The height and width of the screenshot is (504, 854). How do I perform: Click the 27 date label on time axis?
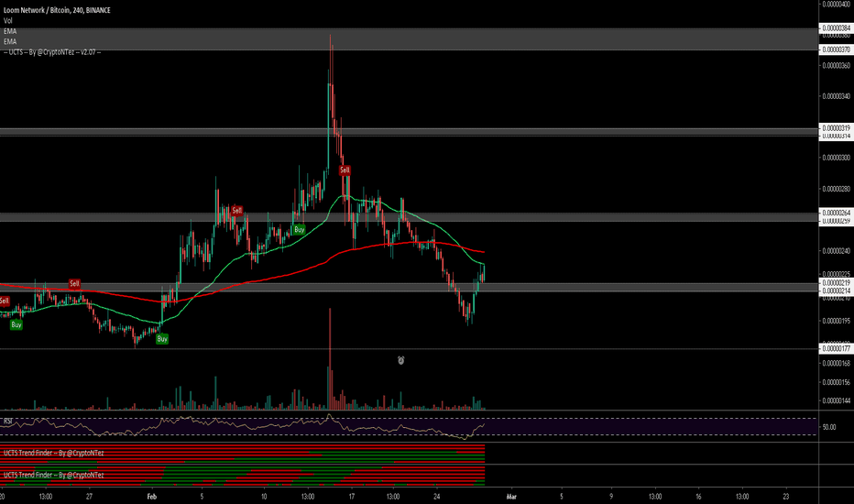(89, 497)
